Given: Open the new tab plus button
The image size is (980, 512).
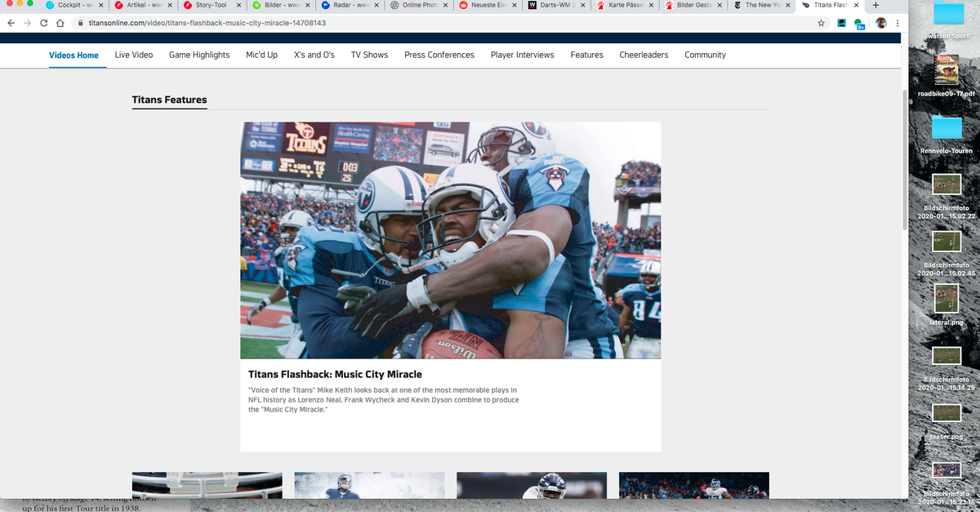Looking at the screenshot, I should tap(875, 5).
